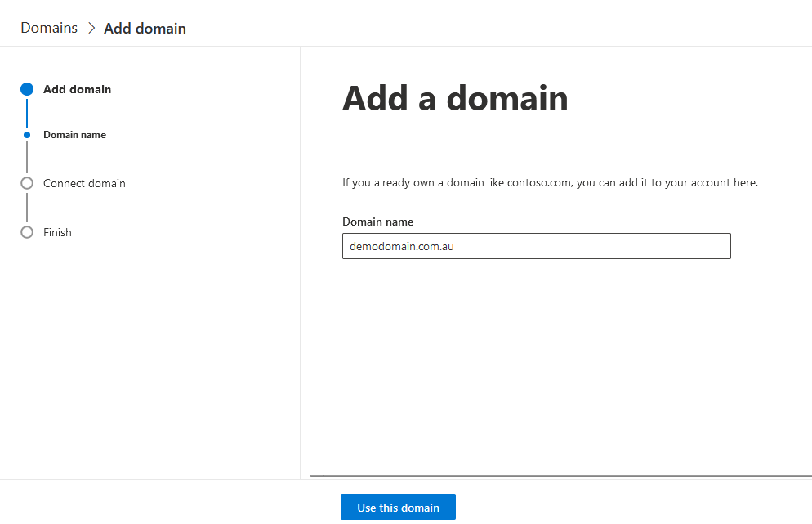Go to the Connect domain step label
The height and width of the screenshot is (524, 812).
point(84,183)
